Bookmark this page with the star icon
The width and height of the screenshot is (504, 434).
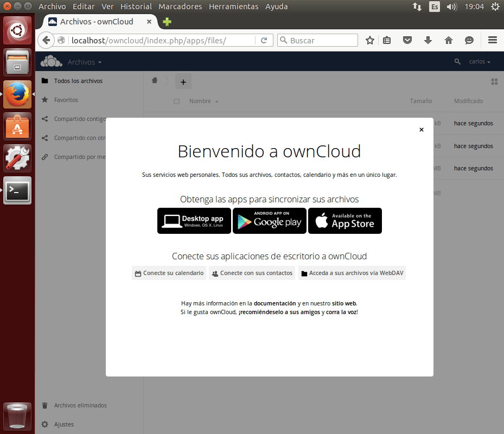tap(370, 40)
